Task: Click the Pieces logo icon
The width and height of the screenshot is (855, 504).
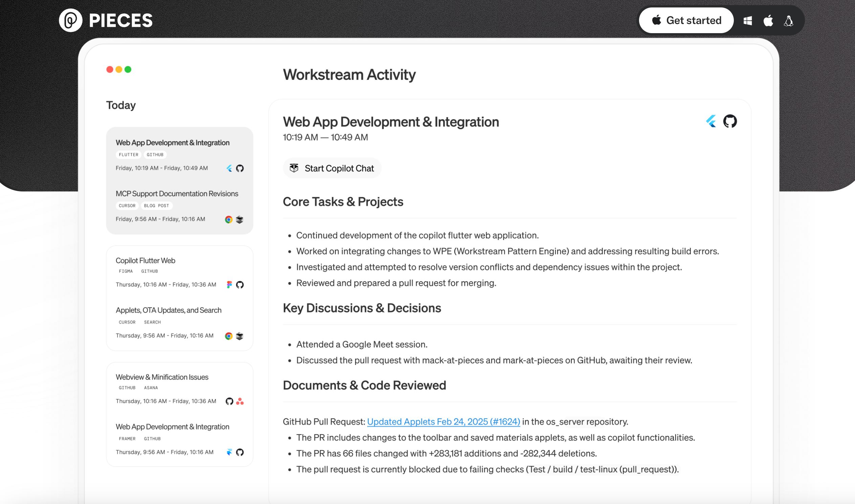Action: (x=71, y=20)
